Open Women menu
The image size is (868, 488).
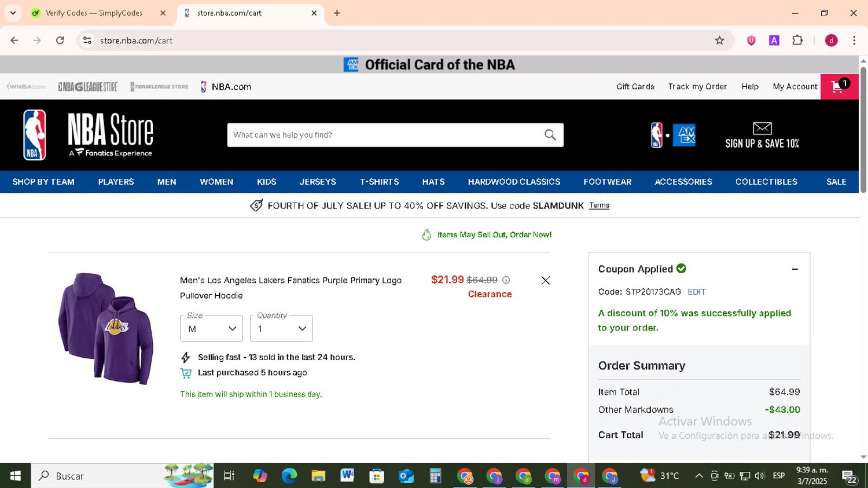(x=216, y=182)
